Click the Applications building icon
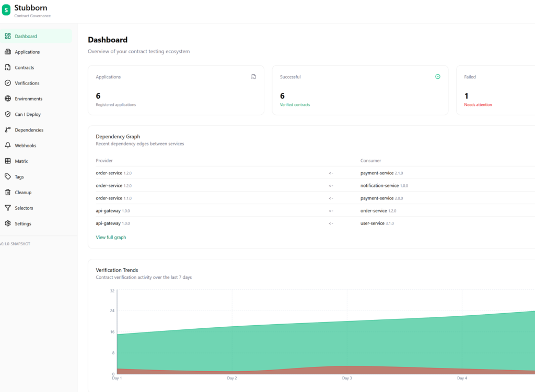This screenshot has width=535, height=392. (8, 52)
